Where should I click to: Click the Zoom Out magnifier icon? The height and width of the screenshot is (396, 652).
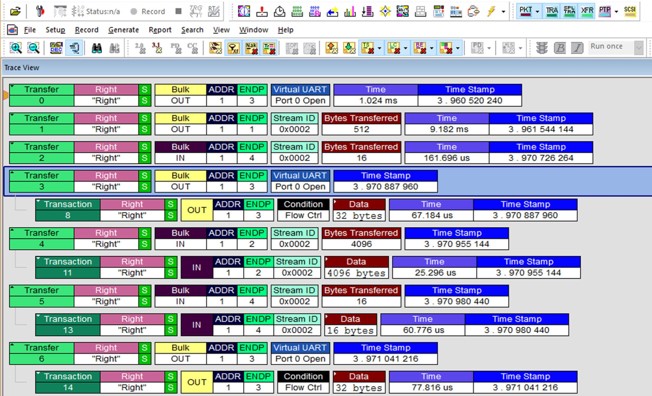33,48
